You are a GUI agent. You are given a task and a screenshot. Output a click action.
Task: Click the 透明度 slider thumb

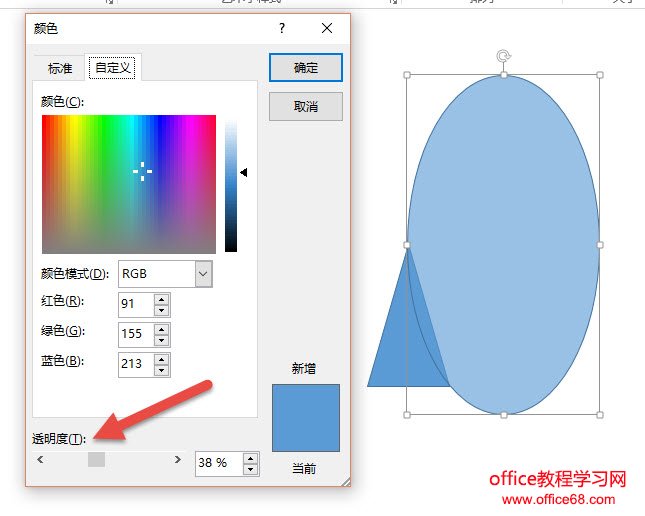click(x=96, y=460)
